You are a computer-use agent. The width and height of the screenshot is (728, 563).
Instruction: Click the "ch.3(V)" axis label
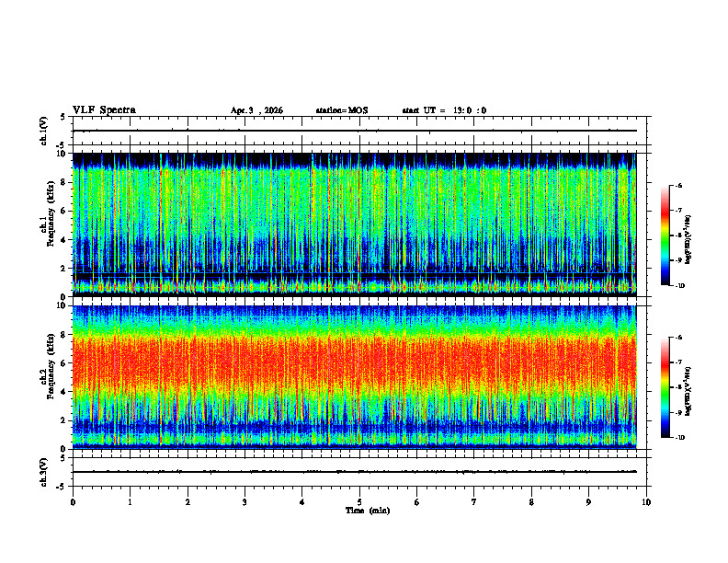click(x=44, y=473)
